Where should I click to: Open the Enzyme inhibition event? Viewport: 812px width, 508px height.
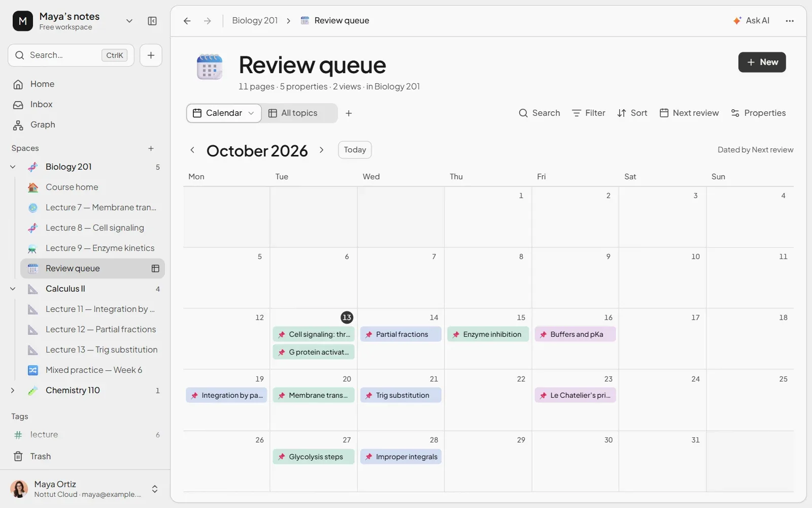pos(488,334)
